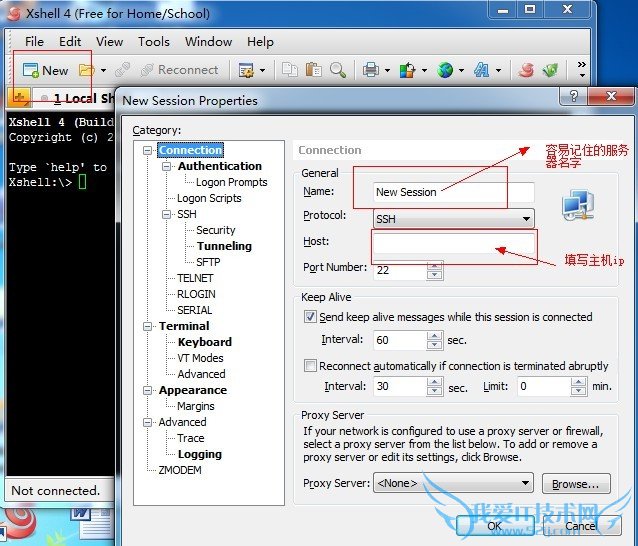
Task: Click the Port Number field
Action: [x=400, y=270]
